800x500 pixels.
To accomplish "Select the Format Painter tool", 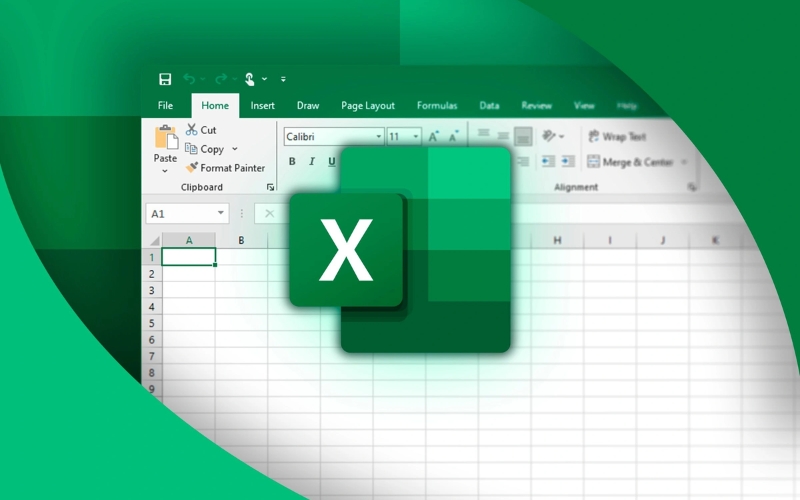I will point(225,168).
